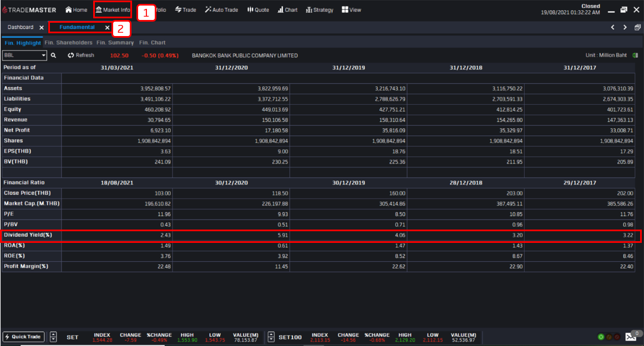Open the message envelope notification icon

click(631, 337)
